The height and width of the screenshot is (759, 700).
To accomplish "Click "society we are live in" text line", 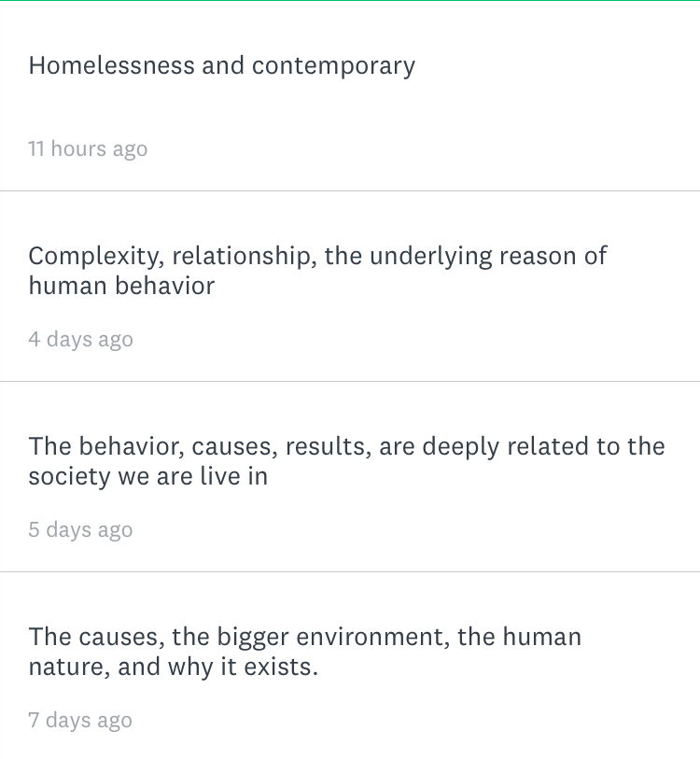I will pos(147,476).
